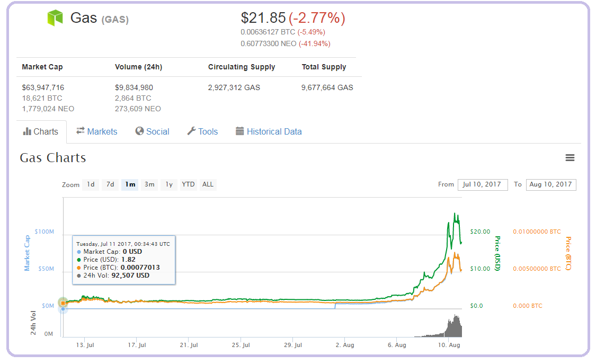Click the calendar icon beside Historical Data
The image size is (596, 364).
click(x=239, y=131)
